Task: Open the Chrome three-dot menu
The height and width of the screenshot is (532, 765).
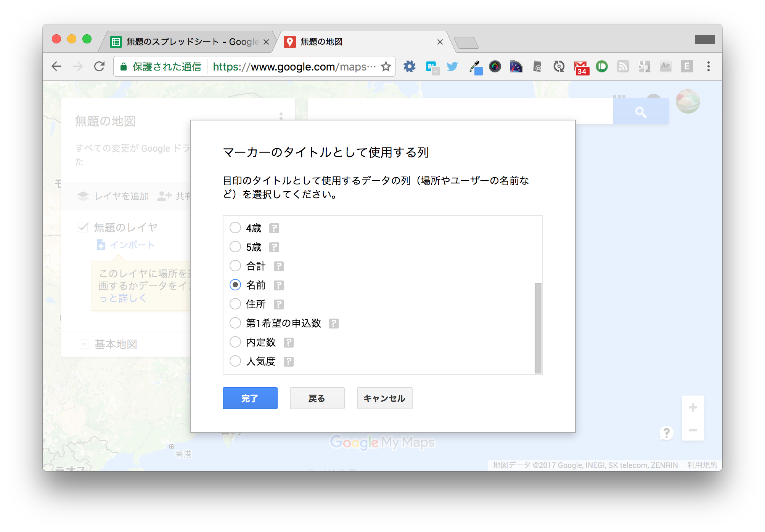Action: [709, 67]
